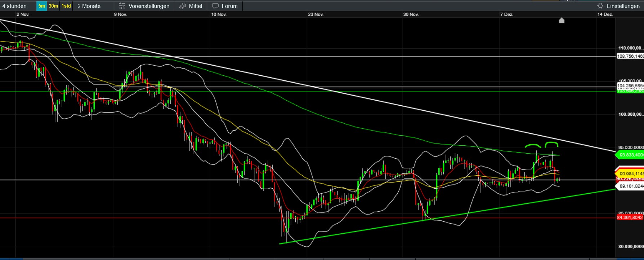This screenshot has width=644, height=260.
Task: Switch to the 1std timeframe
Action: coord(66,6)
